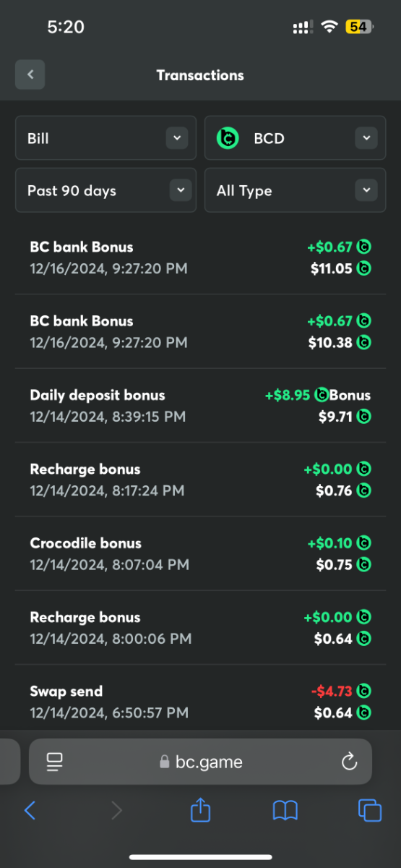Open Recharge bonus entry at 8:17:24 PM
The image size is (401, 868).
[x=200, y=480]
